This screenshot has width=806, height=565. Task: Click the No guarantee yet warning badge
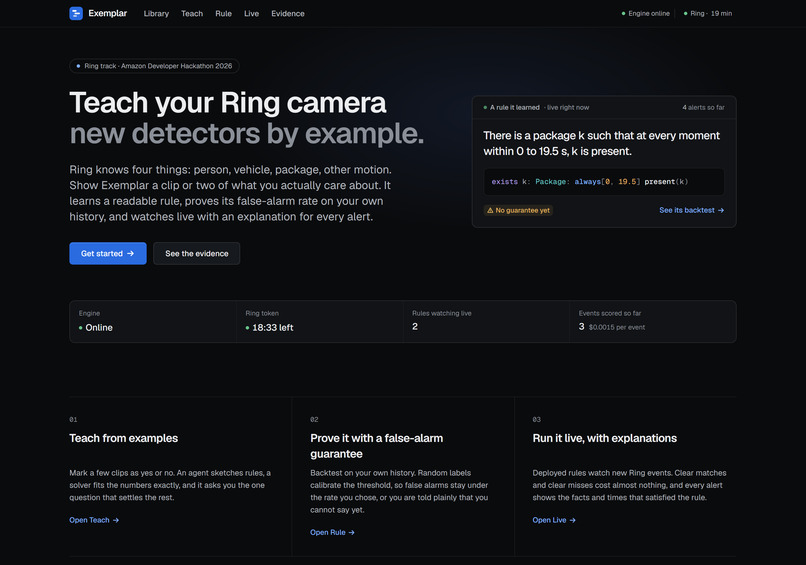518,210
